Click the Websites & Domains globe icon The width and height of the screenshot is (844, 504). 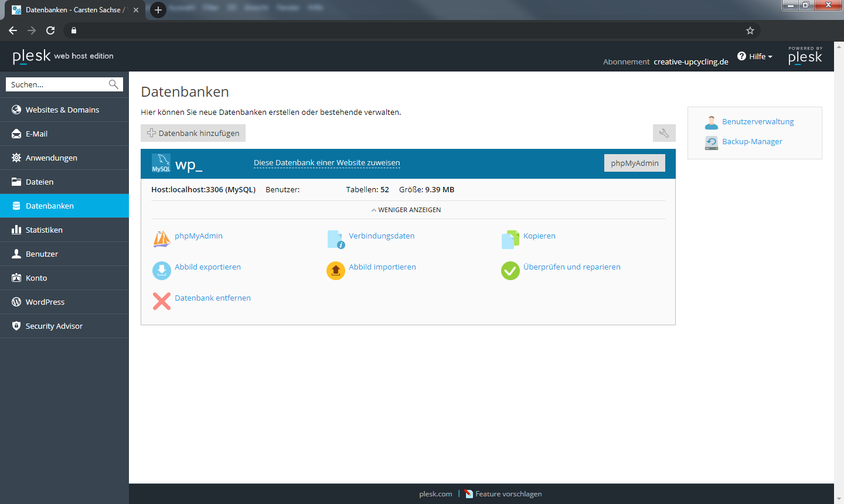(x=16, y=110)
